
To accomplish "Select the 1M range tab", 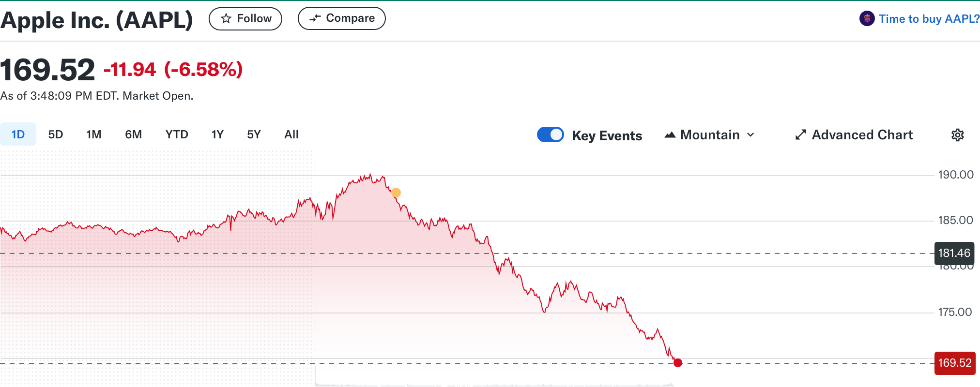I will pyautogui.click(x=94, y=134).
